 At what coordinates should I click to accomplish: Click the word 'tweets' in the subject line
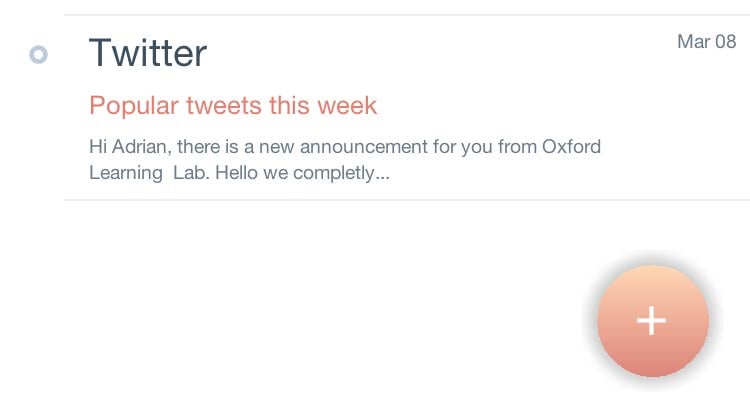(227, 104)
